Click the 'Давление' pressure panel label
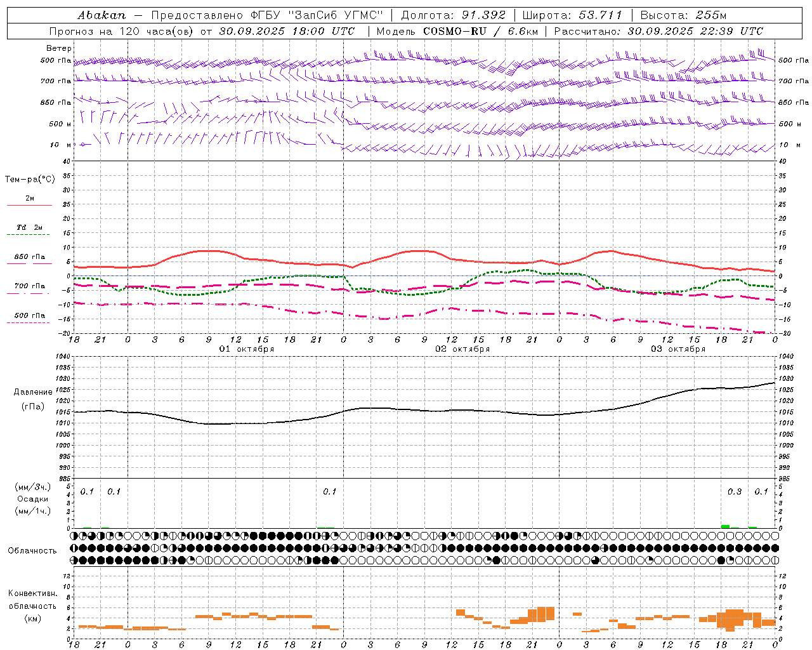The height and width of the screenshot is (650, 812). [33, 392]
